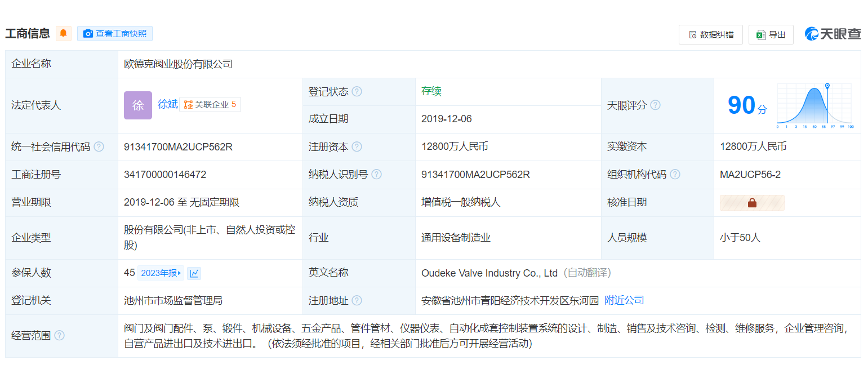Click the credit code value under 统一社会信用代码 row
The width and height of the screenshot is (868, 387).
pos(178,146)
